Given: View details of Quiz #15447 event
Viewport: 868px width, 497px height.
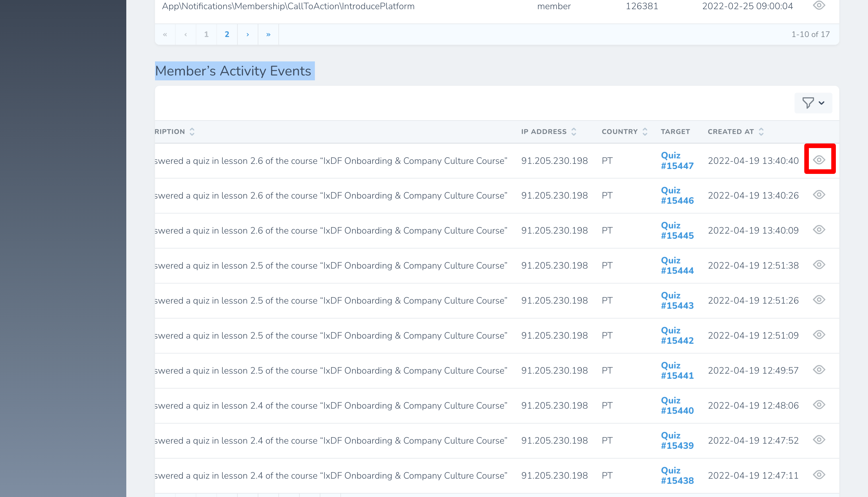Looking at the screenshot, I should pos(819,160).
